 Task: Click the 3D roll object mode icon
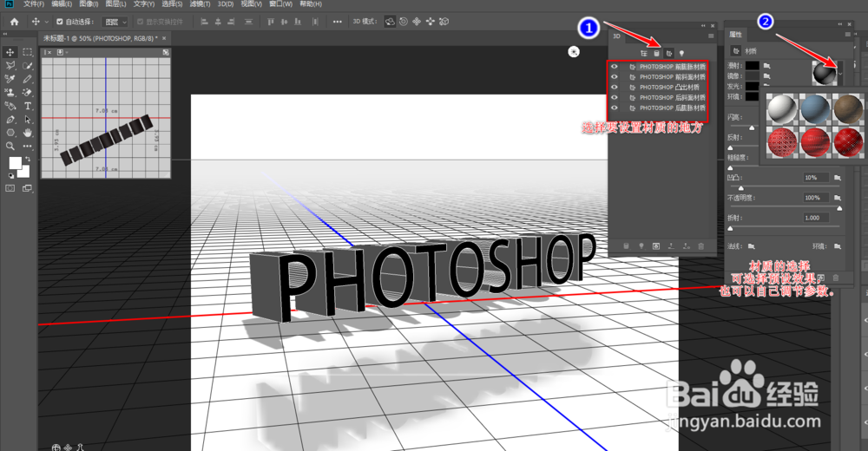coord(404,22)
